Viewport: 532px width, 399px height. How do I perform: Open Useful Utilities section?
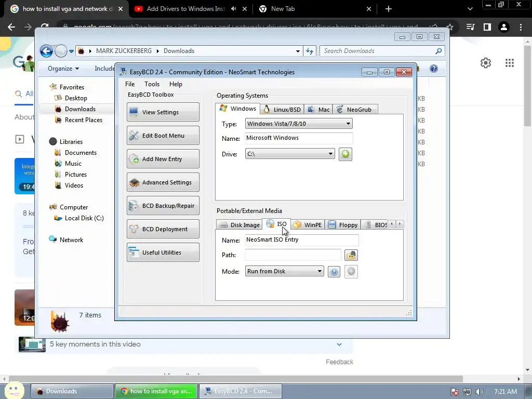pos(163,252)
